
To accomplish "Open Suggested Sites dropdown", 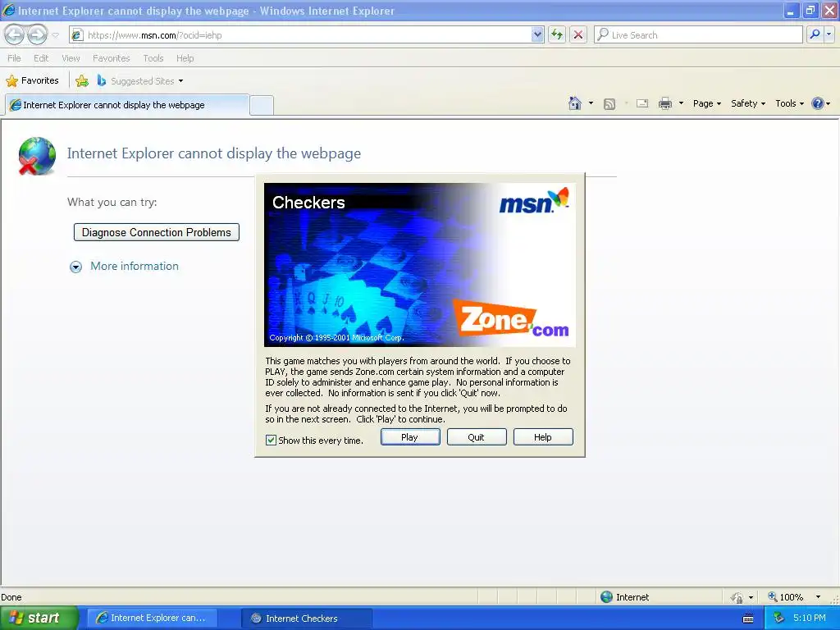I will pyautogui.click(x=140, y=81).
